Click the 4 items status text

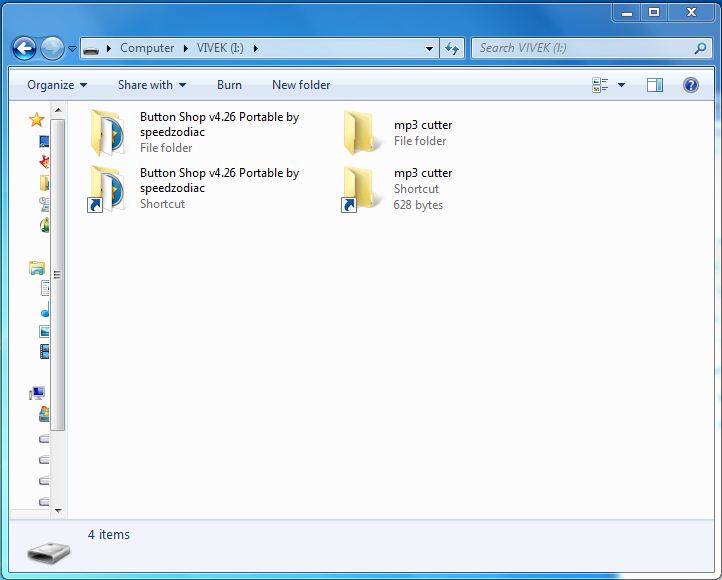tap(109, 535)
